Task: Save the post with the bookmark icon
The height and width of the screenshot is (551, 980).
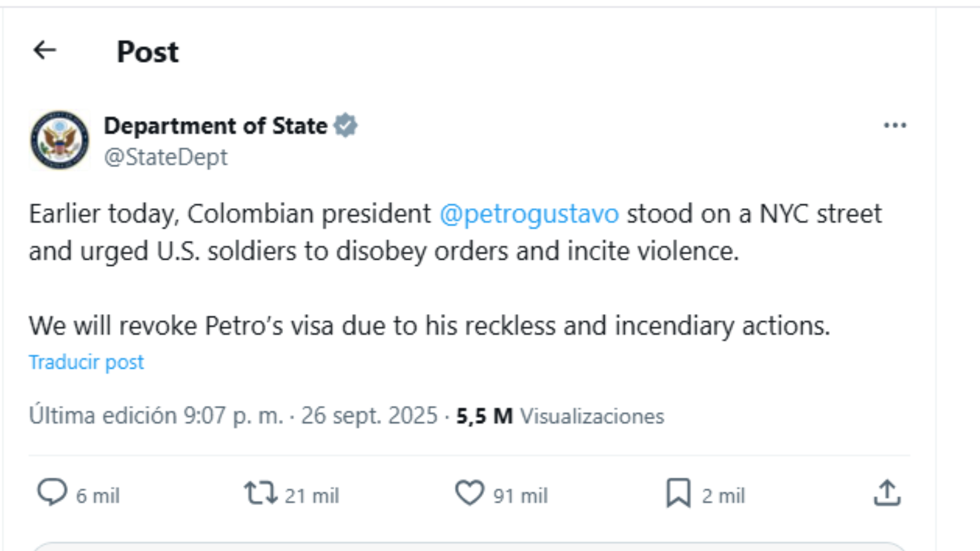Action: point(678,493)
